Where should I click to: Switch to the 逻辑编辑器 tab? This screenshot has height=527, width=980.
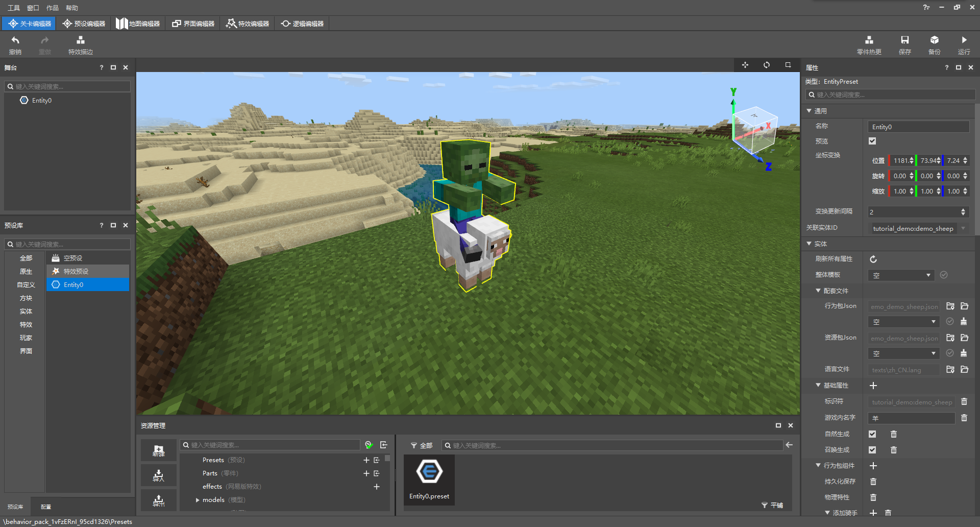tap(302, 23)
